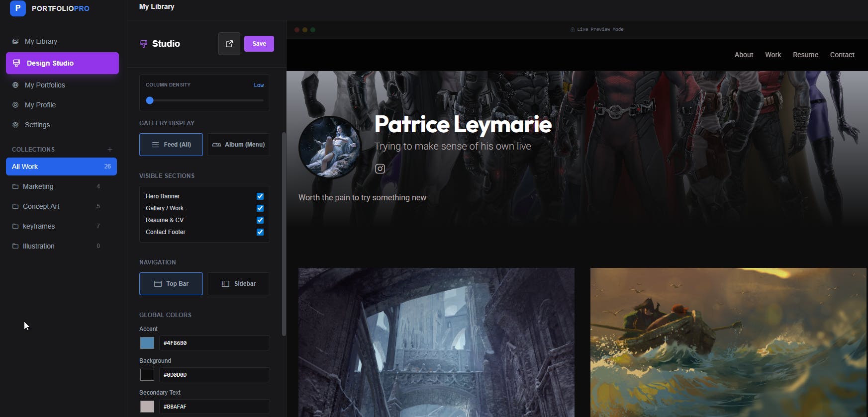This screenshot has height=417, width=868.
Task: Toggle the Gallery / Work checkbox
Action: point(260,208)
